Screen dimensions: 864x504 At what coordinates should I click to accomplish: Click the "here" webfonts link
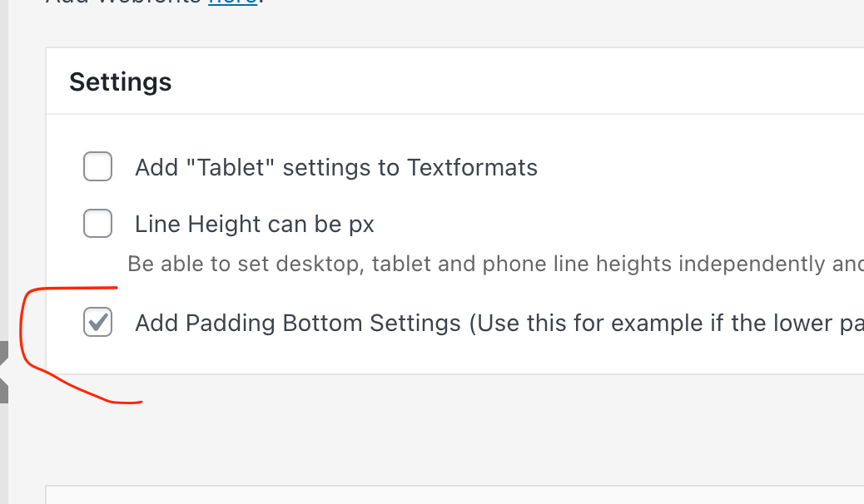click(232, 2)
